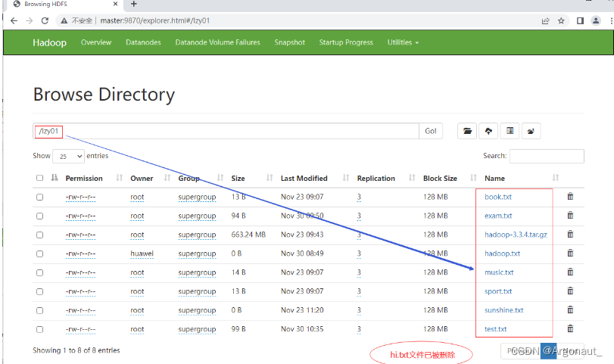614x364 pixels.
Task: Check the sunshine.txt row checkbox
Action: click(x=39, y=310)
